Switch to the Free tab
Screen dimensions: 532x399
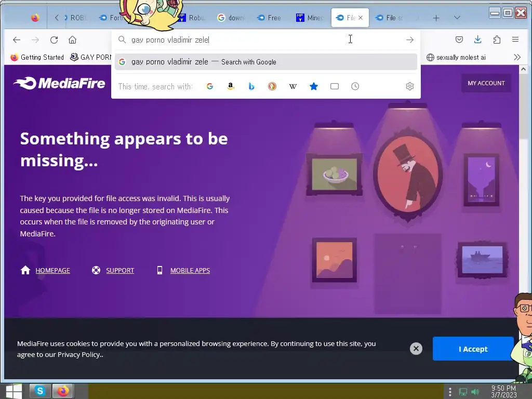coord(271,18)
